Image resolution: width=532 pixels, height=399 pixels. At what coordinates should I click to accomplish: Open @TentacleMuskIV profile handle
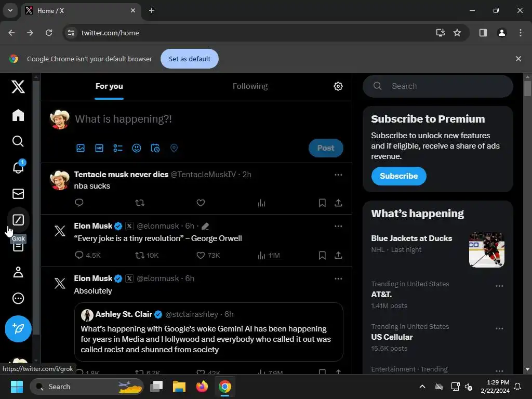[203, 175]
